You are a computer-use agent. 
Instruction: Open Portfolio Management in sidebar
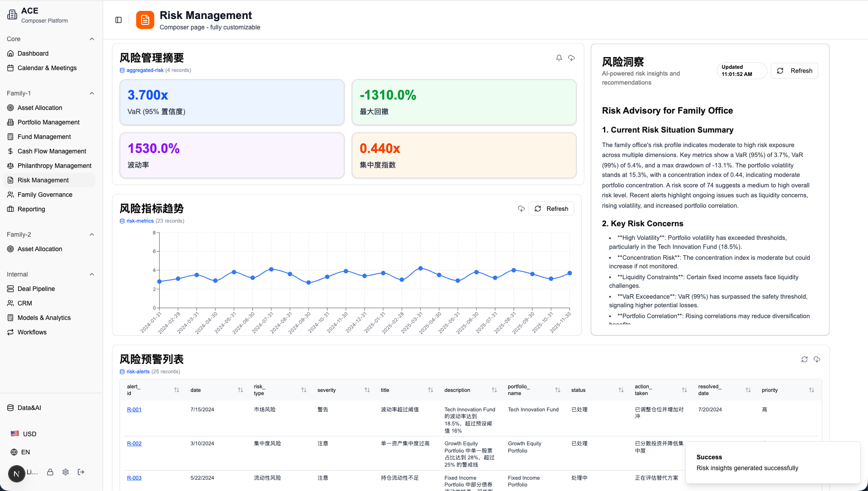click(48, 122)
